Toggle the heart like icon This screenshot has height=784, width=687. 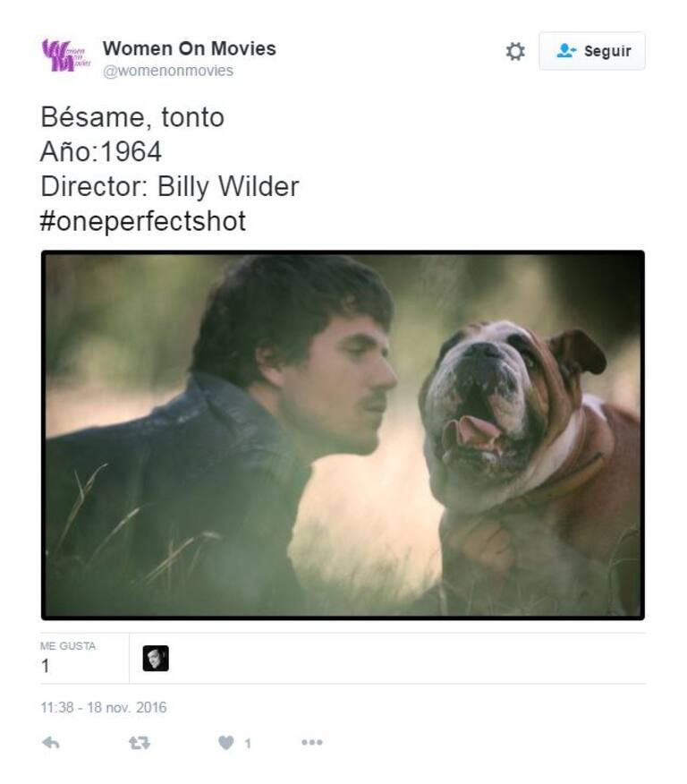[x=226, y=743]
